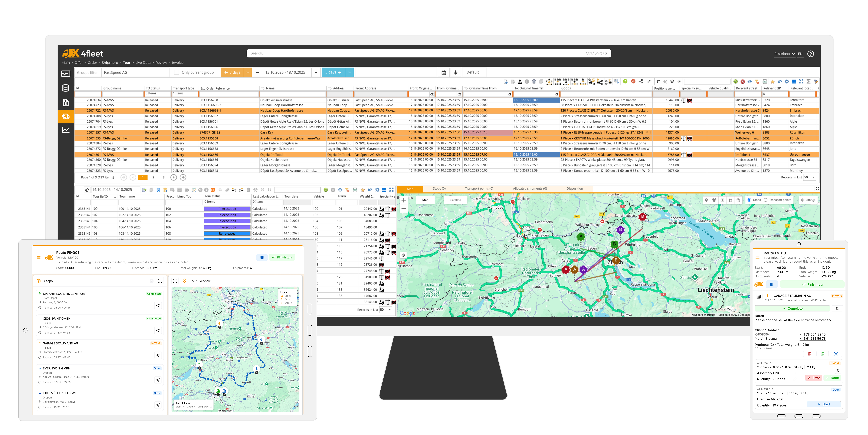Image resolution: width=868 pixels, height=435 pixels.
Task: Check the Only current group checkbox
Action: [176, 72]
